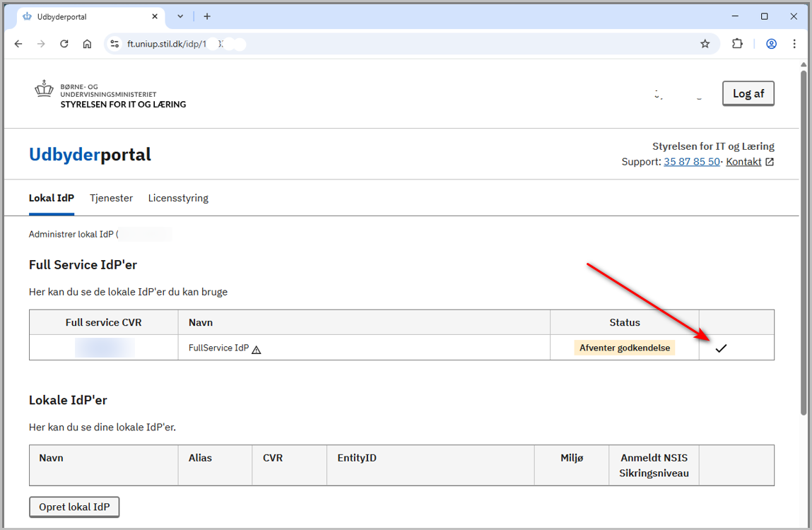Open the Extensions puzzle icon
Viewport: 812px width, 530px height.
(737, 44)
